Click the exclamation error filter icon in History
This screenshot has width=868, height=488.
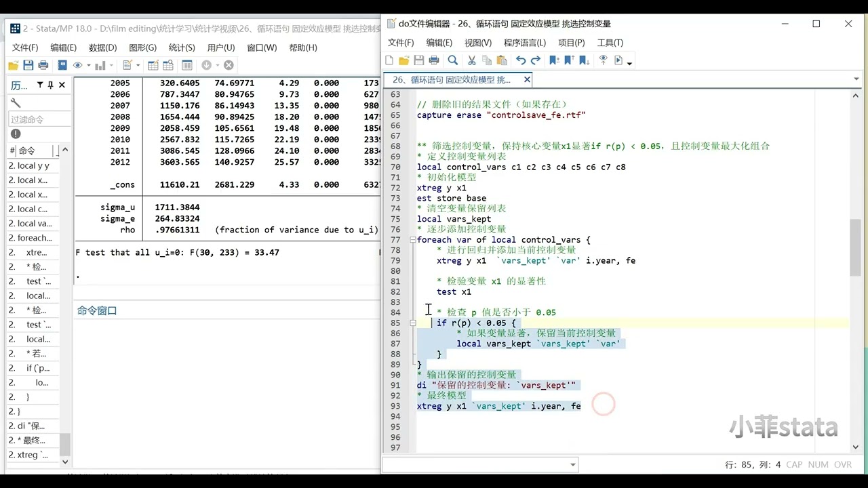click(16, 134)
